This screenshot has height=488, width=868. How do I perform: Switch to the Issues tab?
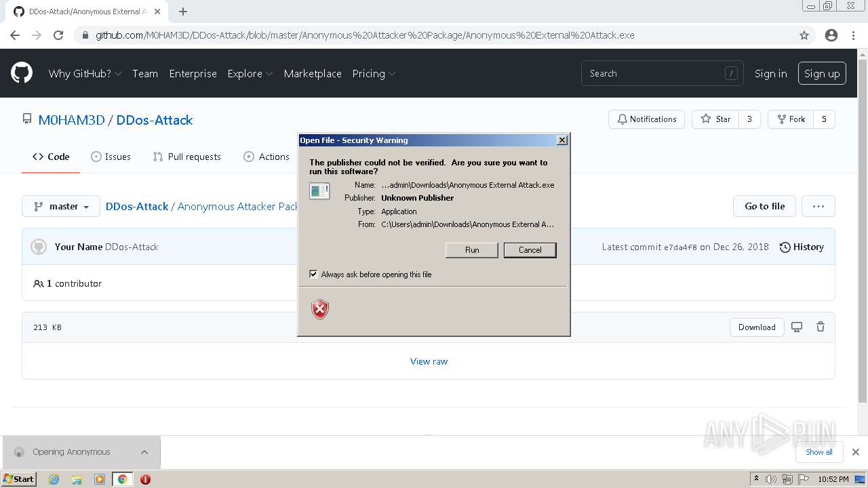coord(111,157)
